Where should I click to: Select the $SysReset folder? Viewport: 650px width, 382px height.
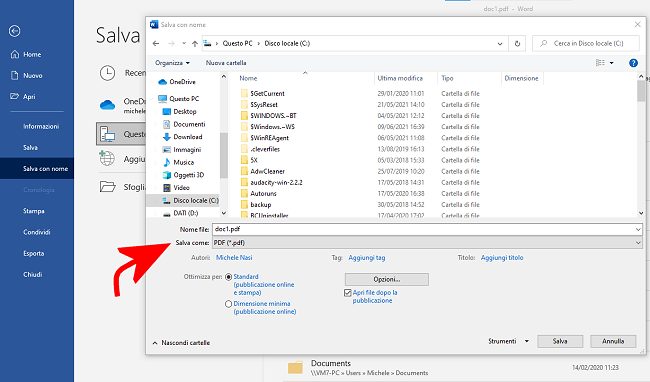pos(264,105)
